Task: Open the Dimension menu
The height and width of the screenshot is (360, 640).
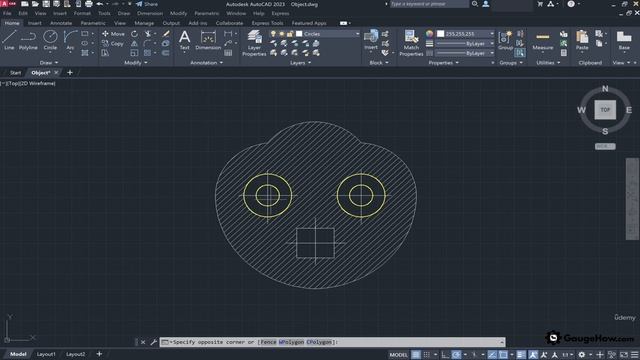Action: [150, 13]
